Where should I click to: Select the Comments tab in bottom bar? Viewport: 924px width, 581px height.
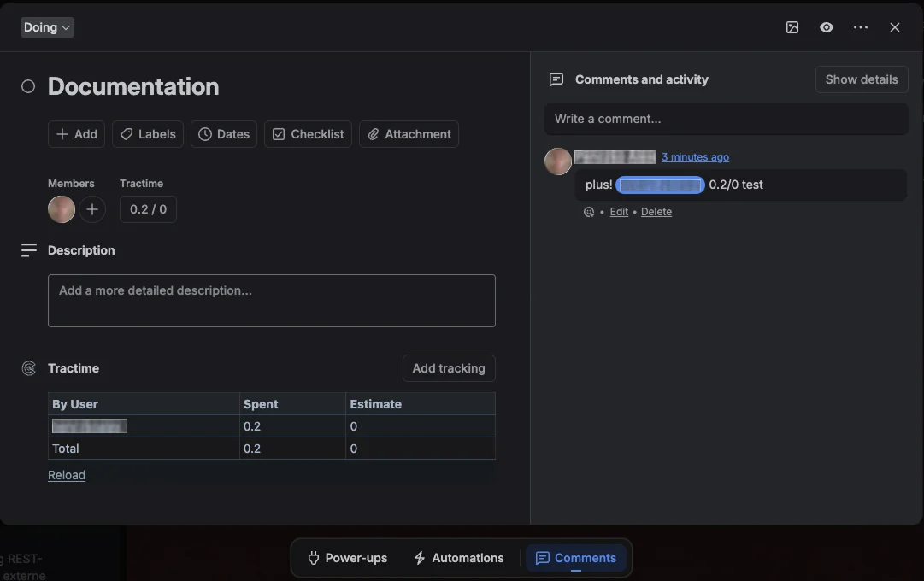[x=576, y=558]
